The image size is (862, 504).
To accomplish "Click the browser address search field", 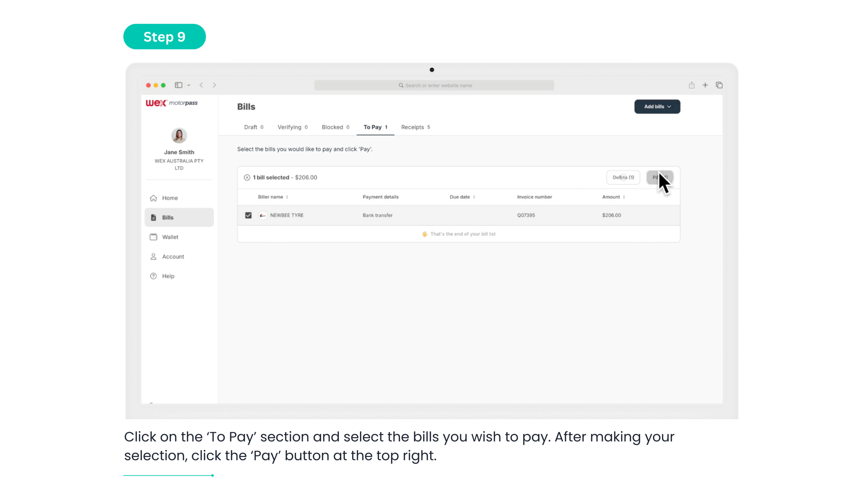I will click(x=434, y=86).
